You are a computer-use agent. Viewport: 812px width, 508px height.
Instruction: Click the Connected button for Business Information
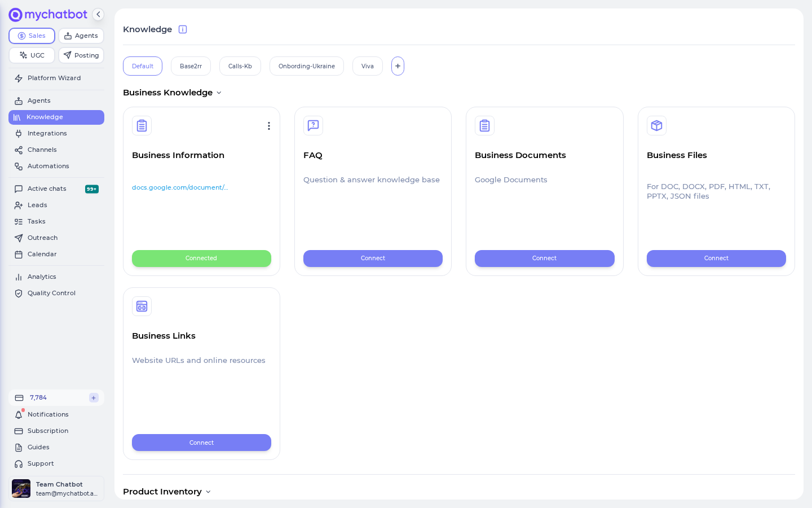coord(201,259)
